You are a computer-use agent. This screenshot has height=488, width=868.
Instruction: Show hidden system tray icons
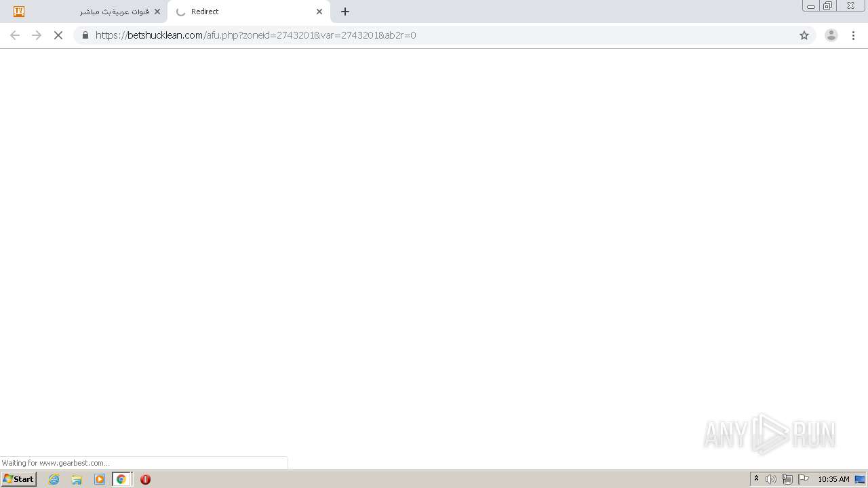coord(756,479)
